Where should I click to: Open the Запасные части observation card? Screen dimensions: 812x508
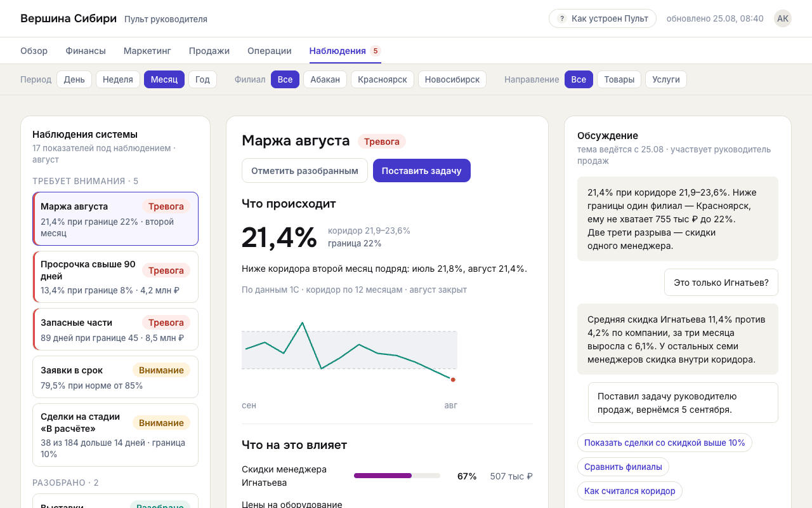tap(115, 330)
